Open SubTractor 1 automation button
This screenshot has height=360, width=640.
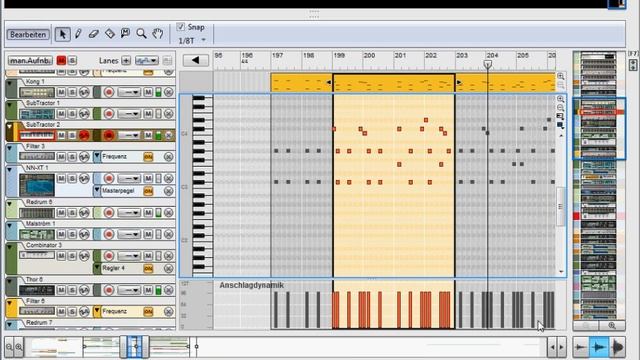tap(84, 114)
